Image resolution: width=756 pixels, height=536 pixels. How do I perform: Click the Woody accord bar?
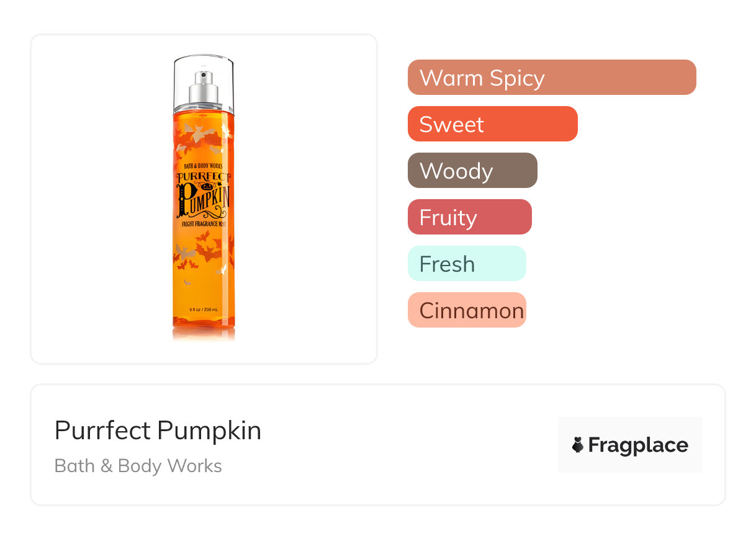[472, 171]
